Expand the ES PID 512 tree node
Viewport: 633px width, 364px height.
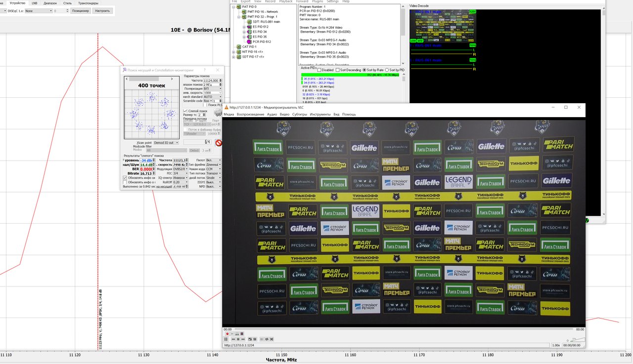coord(244,27)
